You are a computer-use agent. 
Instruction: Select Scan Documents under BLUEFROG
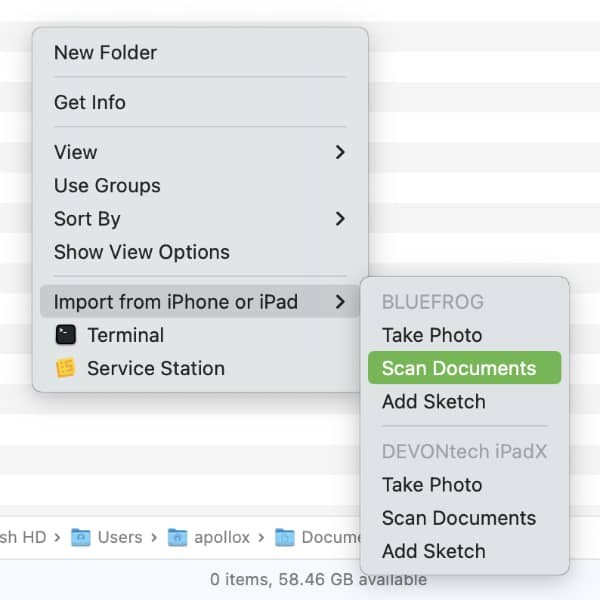click(459, 369)
